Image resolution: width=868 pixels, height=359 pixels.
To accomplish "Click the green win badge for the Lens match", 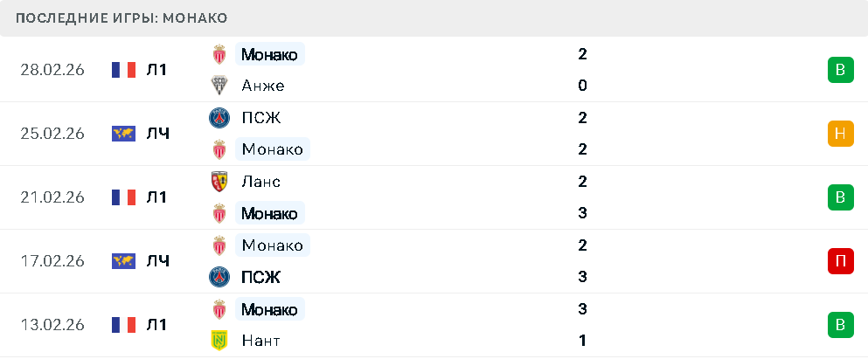I will (x=839, y=197).
